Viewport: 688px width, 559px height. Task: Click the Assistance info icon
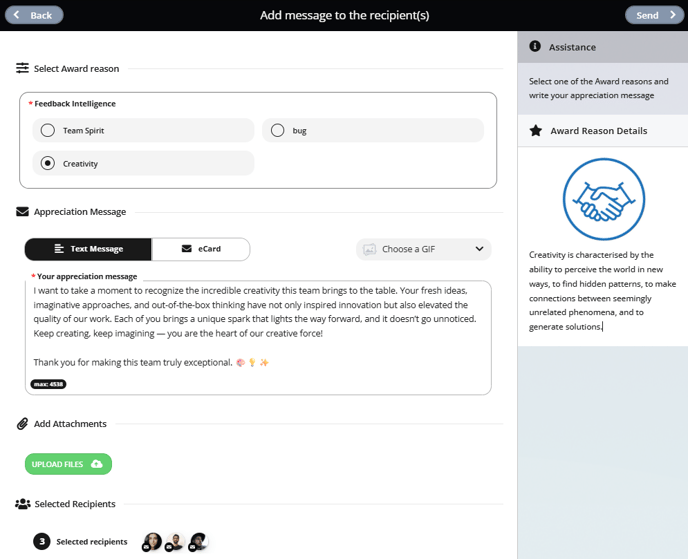tap(535, 46)
